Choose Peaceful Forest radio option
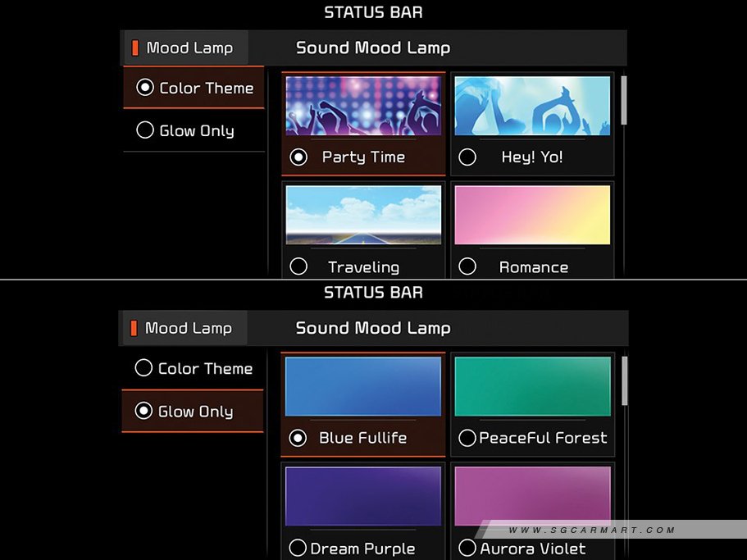This screenshot has width=747, height=560. (x=467, y=438)
